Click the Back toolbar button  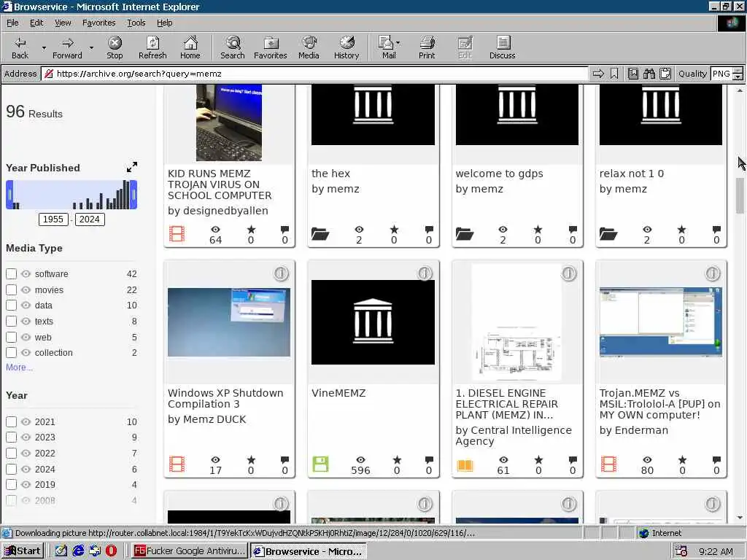pyautogui.click(x=20, y=47)
